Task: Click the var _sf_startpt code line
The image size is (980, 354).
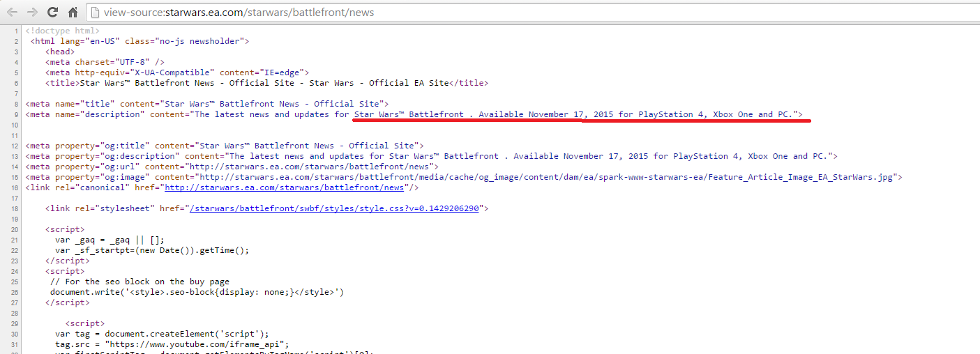Action: click(x=152, y=250)
